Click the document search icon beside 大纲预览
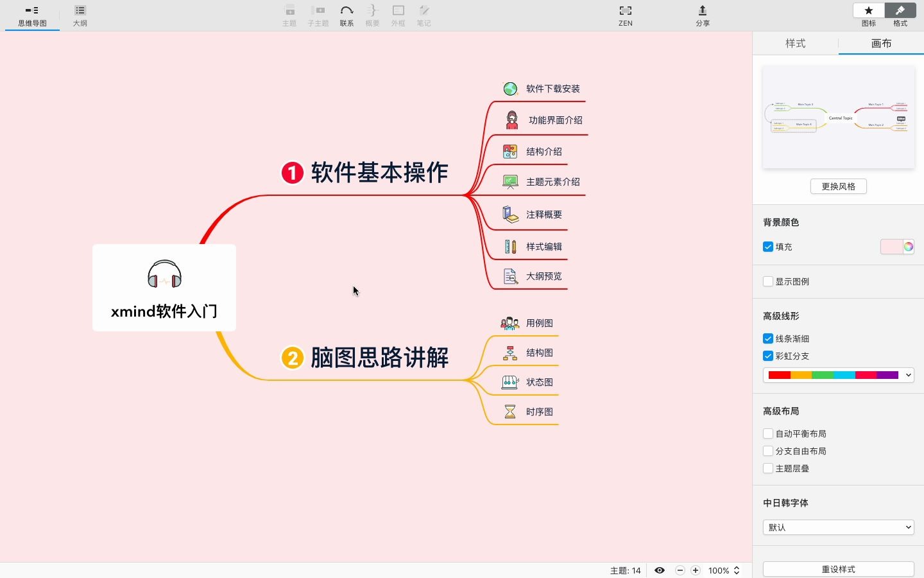Screen dimensions: 924x578 point(510,276)
